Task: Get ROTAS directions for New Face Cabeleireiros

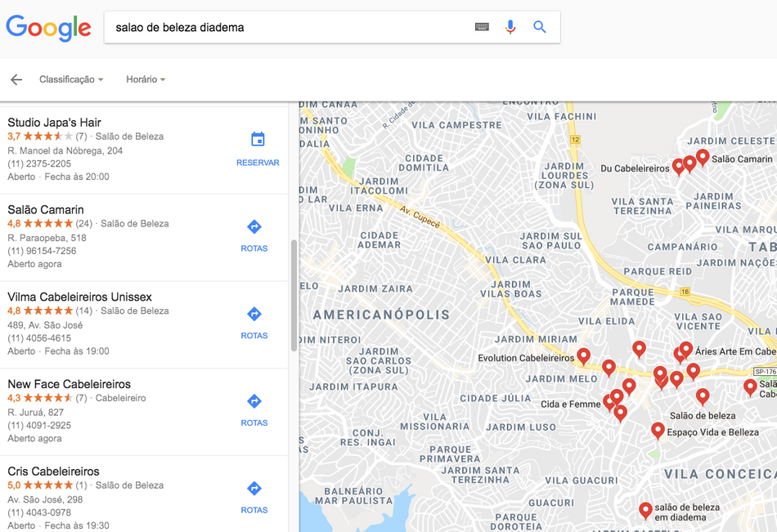Action: pyautogui.click(x=254, y=409)
